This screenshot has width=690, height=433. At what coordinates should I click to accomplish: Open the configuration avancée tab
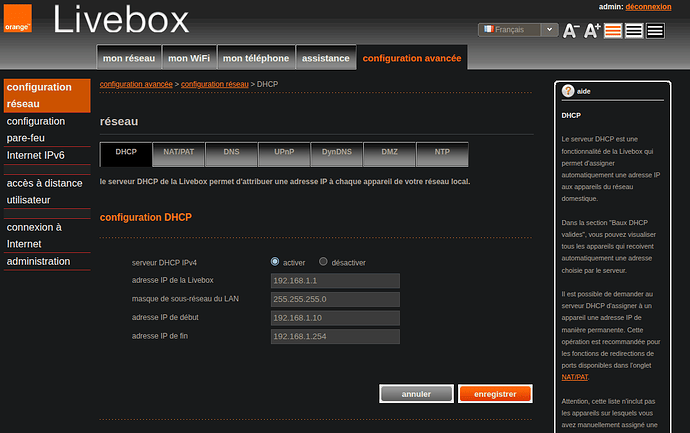tap(412, 58)
